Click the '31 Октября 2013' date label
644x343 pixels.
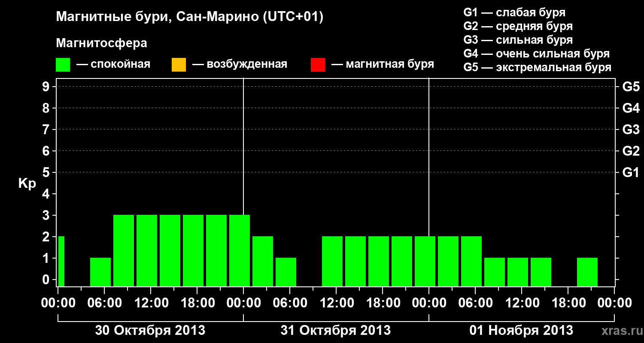[336, 331]
